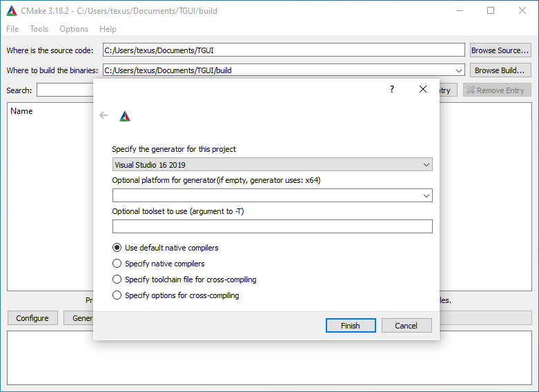The image size is (539, 392).
Task: Open the Tools menu
Action: tap(39, 29)
